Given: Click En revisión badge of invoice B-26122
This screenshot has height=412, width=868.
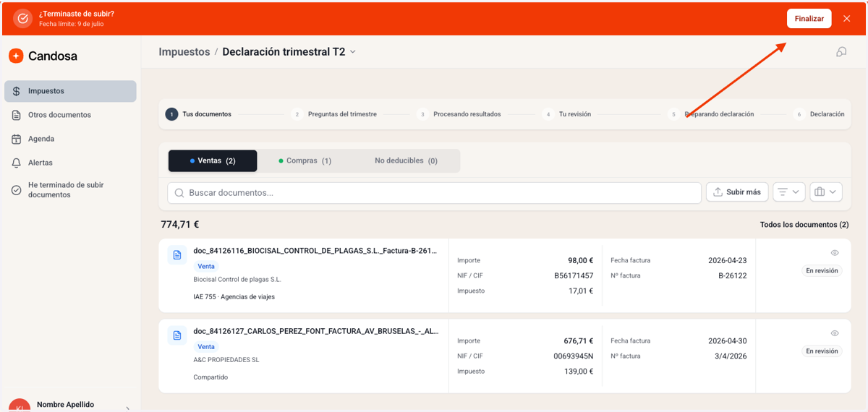Looking at the screenshot, I should (822, 271).
